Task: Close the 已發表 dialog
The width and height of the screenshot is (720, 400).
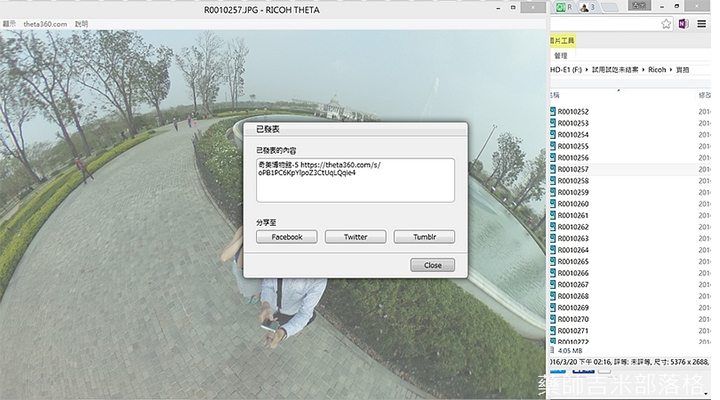Action: tap(433, 265)
